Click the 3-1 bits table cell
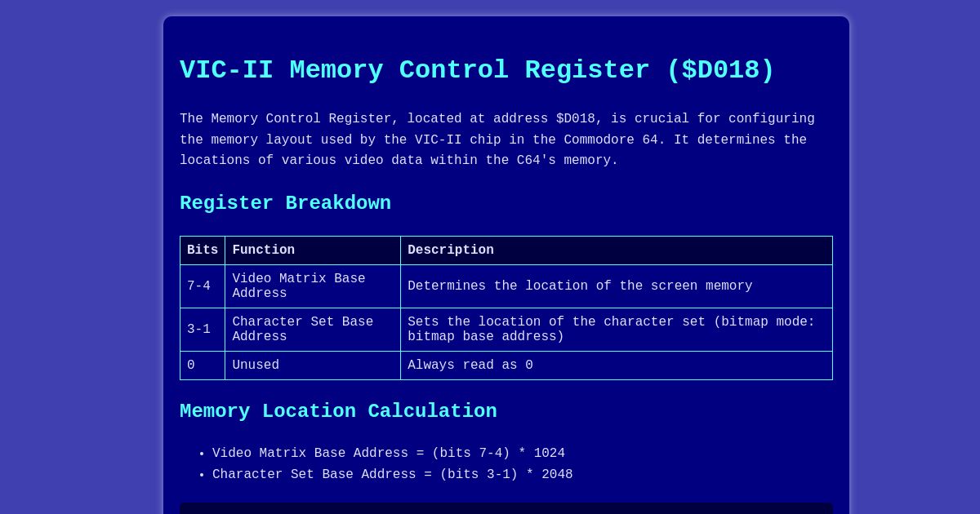 click(198, 330)
